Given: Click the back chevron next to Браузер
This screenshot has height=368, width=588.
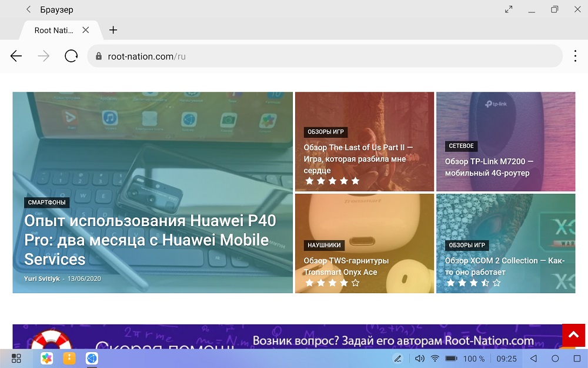Looking at the screenshot, I should point(28,10).
